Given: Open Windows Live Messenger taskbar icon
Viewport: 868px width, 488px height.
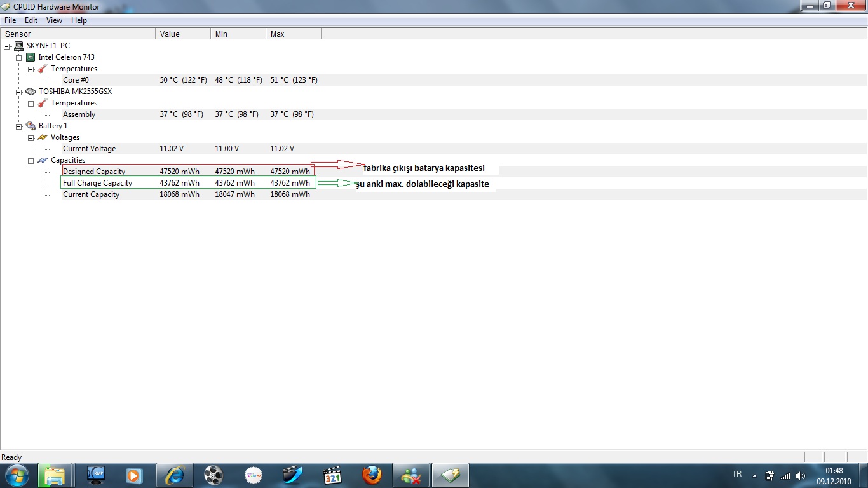Looking at the screenshot, I should pos(411,475).
